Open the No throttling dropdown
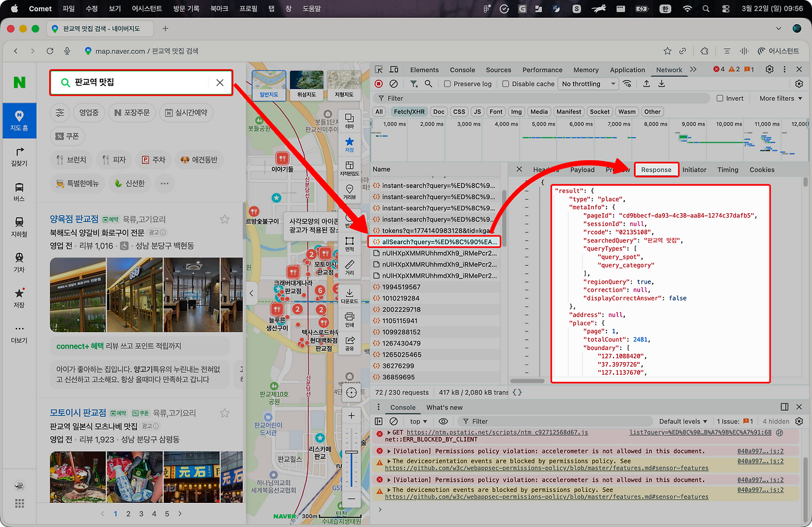The width and height of the screenshot is (812, 527). (x=587, y=84)
